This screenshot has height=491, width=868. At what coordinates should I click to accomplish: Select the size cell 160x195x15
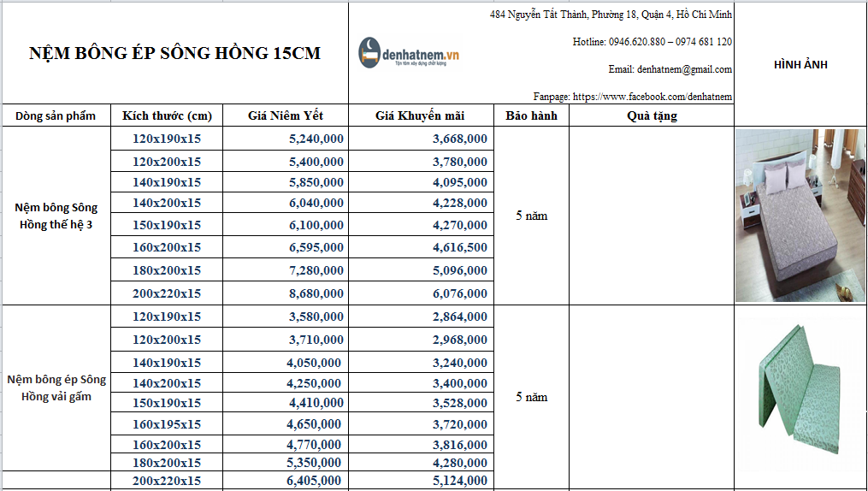click(167, 424)
